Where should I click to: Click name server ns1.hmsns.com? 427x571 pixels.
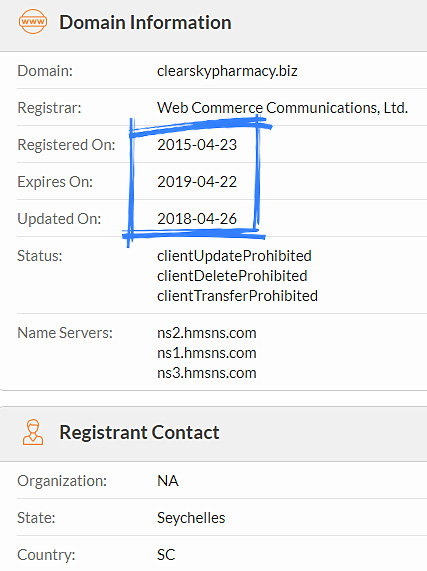tap(207, 353)
